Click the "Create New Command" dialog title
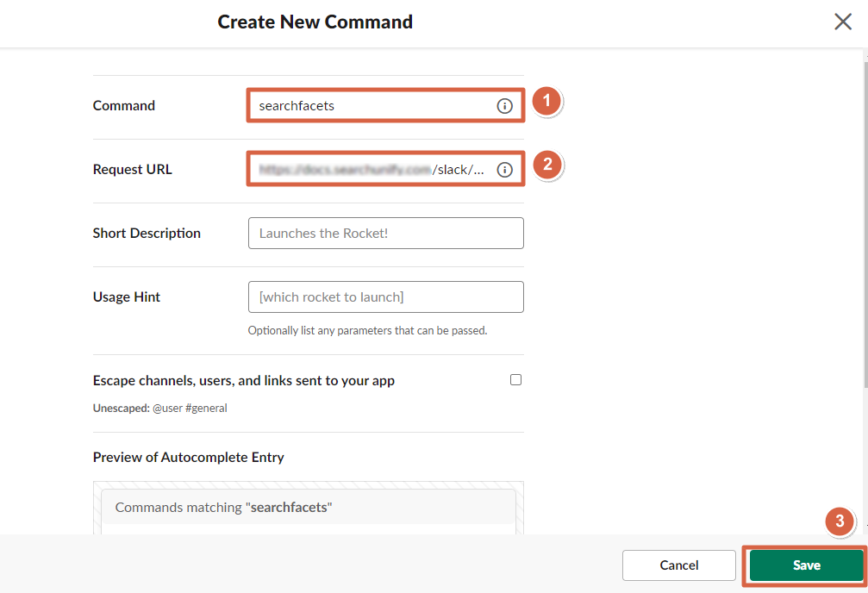 (x=315, y=22)
